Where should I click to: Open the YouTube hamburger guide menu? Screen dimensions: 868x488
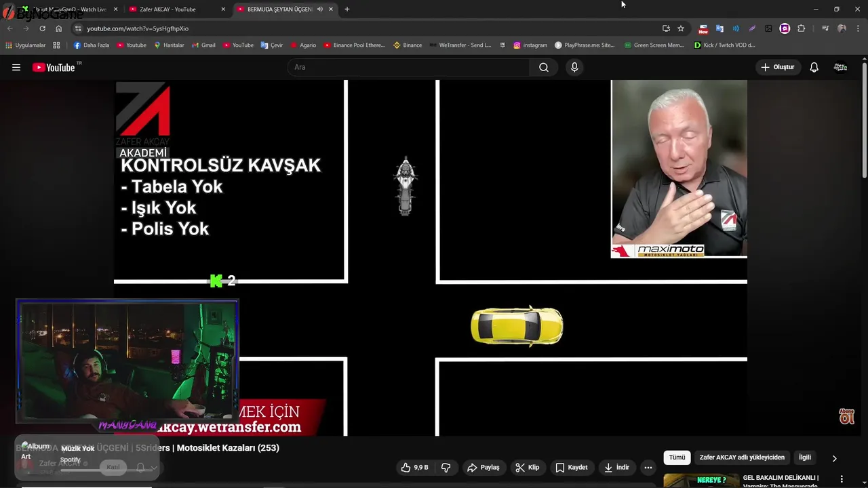pos(16,67)
